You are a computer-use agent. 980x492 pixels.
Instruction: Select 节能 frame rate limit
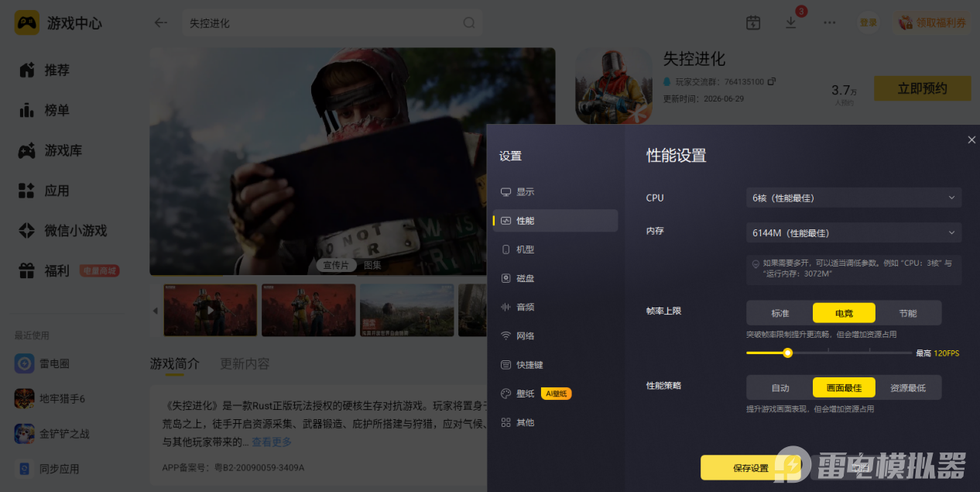pyautogui.click(x=908, y=313)
